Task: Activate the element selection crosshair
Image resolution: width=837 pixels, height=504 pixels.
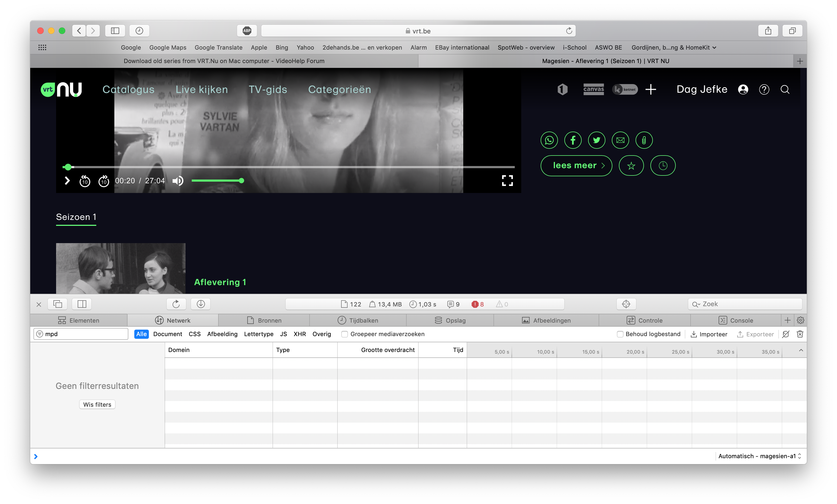Action: [x=626, y=304]
